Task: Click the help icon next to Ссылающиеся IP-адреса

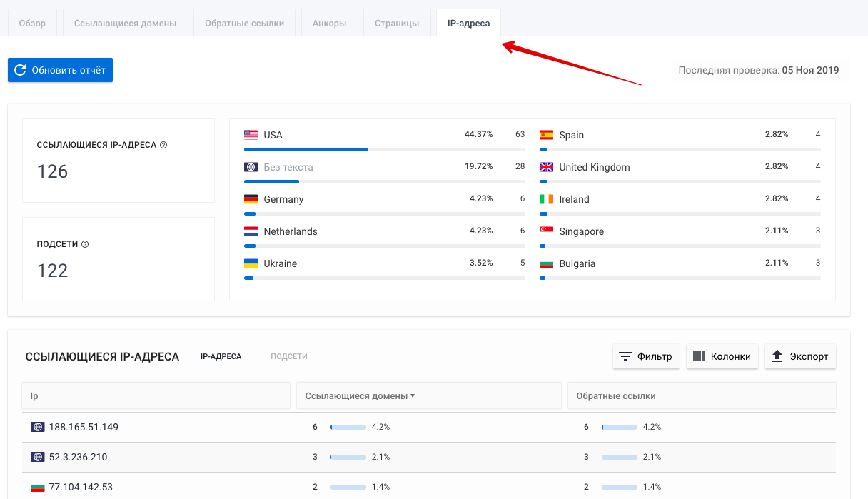Action: pyautogui.click(x=163, y=145)
